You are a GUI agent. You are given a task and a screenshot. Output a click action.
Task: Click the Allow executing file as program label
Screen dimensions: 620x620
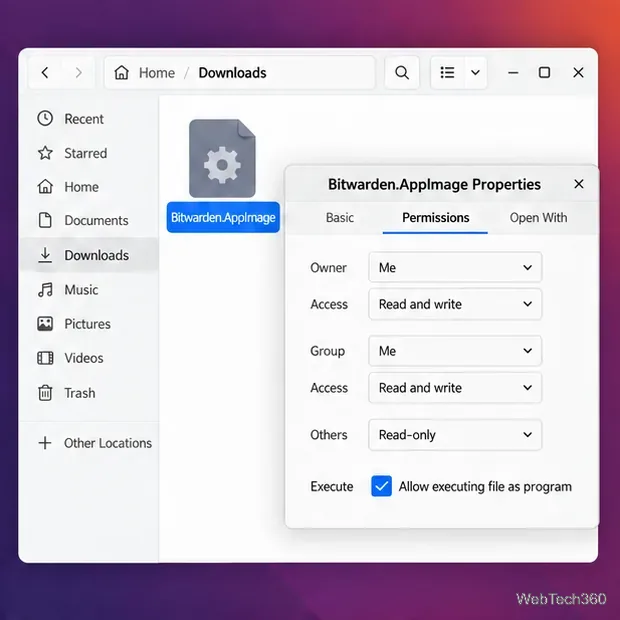coord(485,486)
